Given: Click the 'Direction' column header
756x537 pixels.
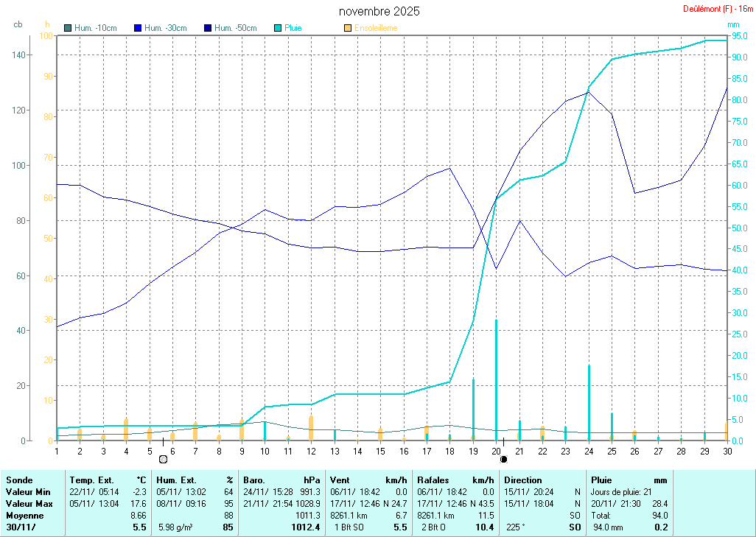Looking at the screenshot, I should [523, 480].
